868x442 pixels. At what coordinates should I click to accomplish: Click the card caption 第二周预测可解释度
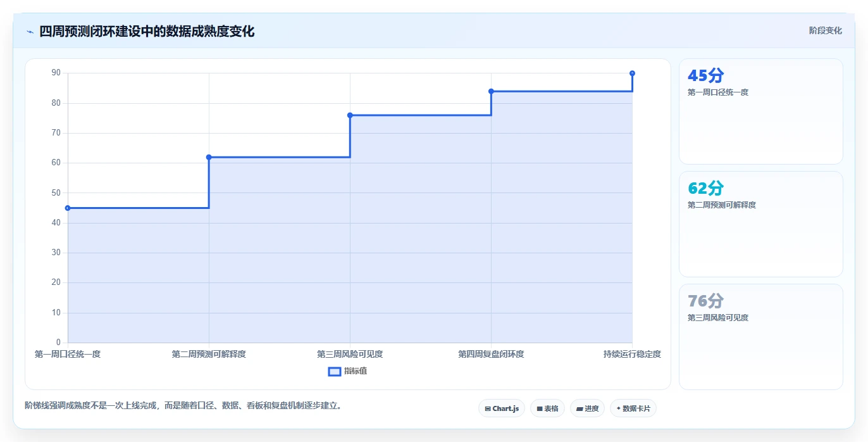(722, 205)
